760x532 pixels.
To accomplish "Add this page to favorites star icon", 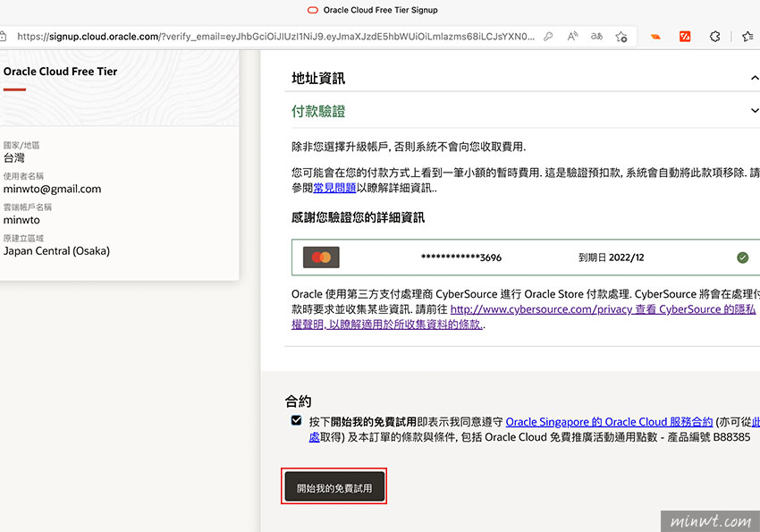I will (621, 37).
